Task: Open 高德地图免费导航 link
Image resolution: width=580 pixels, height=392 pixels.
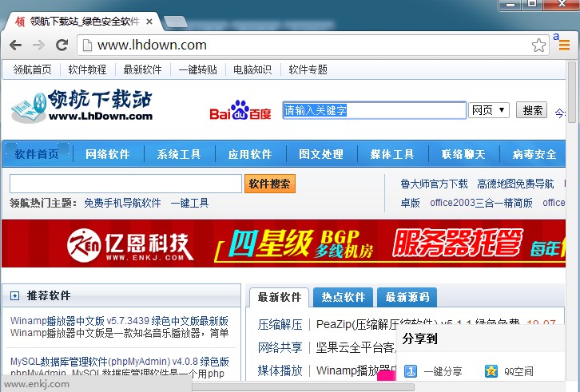Action: pyautogui.click(x=515, y=184)
